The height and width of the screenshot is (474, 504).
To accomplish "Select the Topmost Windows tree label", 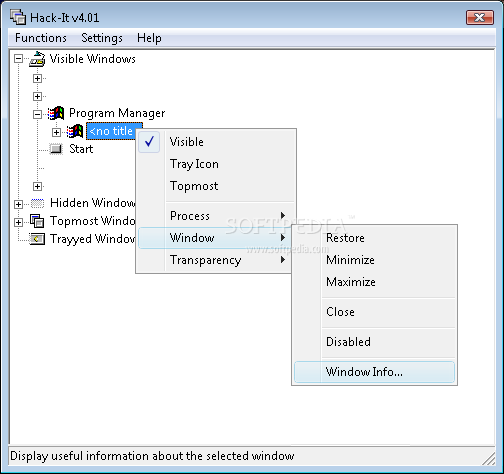I will pos(92,221).
